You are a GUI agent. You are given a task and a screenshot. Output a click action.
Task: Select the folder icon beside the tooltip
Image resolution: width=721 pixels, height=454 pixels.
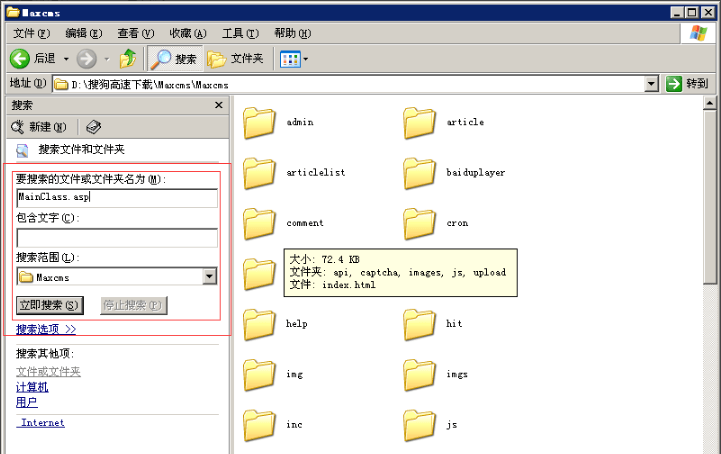[x=259, y=274]
